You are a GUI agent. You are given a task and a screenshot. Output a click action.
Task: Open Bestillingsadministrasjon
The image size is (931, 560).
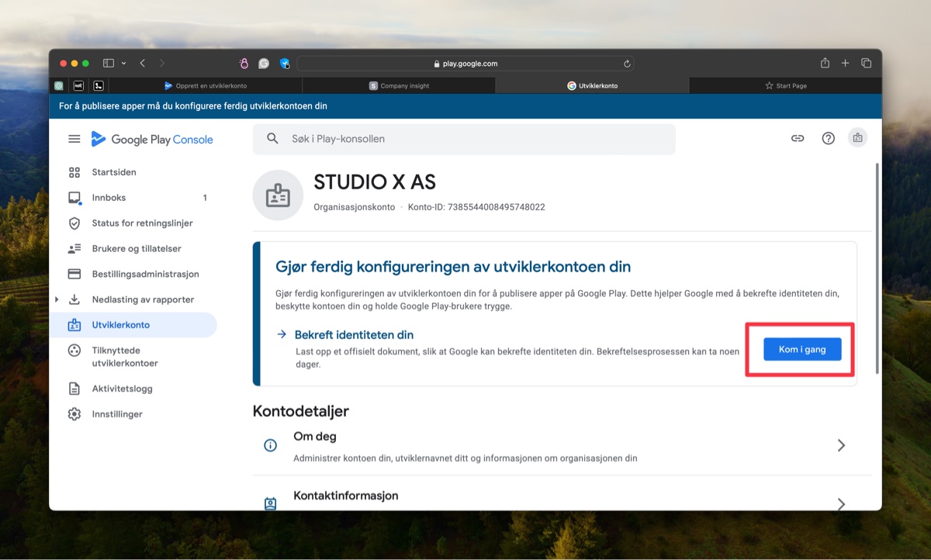(x=145, y=274)
